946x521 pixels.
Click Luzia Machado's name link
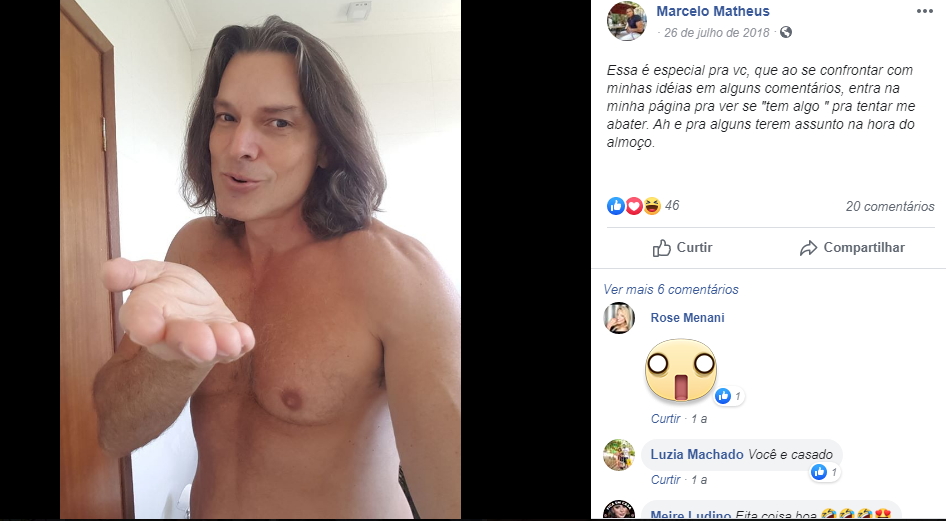(697, 455)
